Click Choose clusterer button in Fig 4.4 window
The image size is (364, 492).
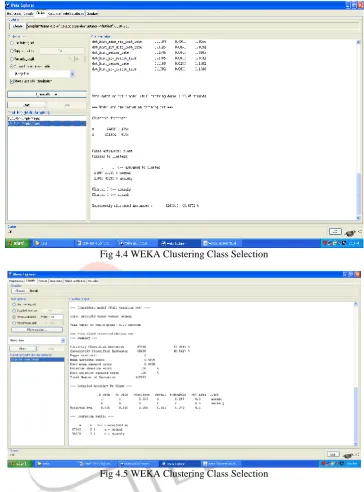click(x=17, y=26)
